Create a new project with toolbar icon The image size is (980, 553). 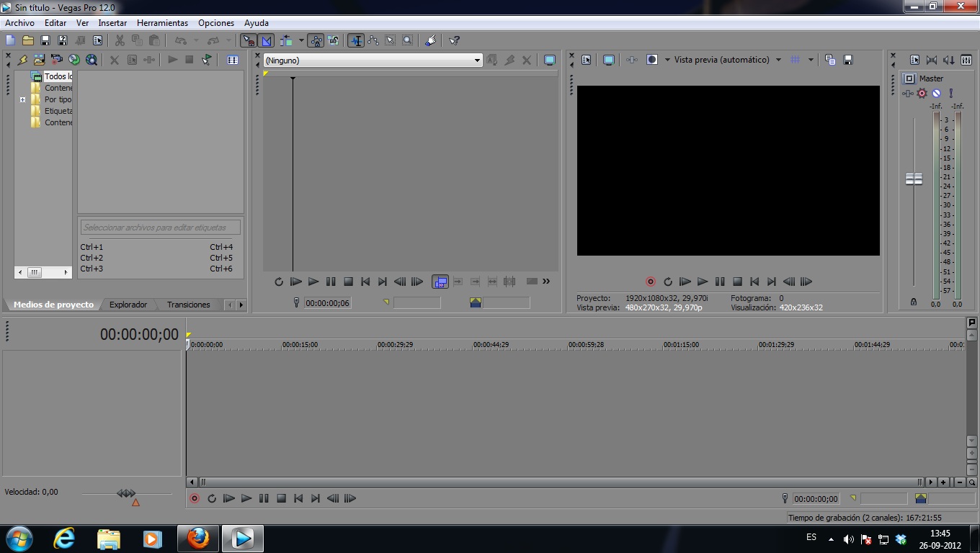[x=11, y=40]
